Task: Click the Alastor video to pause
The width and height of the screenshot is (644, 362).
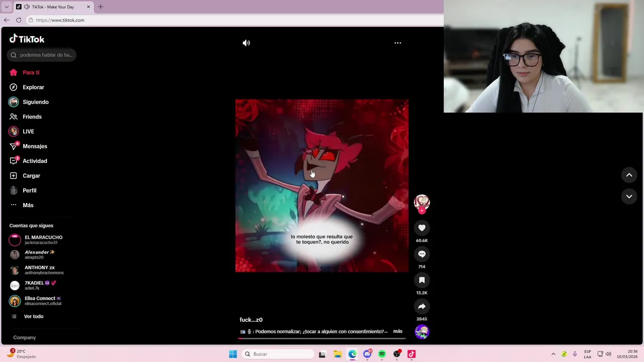Action: point(322,186)
